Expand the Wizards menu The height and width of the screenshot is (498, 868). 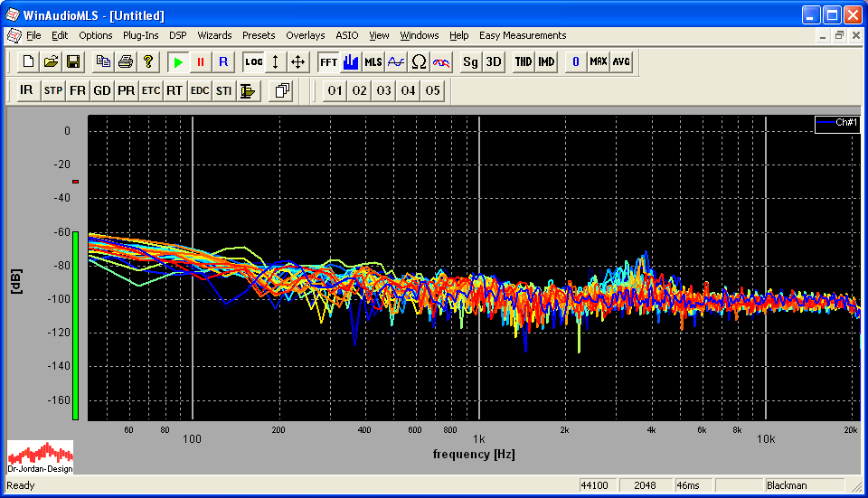pyautogui.click(x=214, y=35)
